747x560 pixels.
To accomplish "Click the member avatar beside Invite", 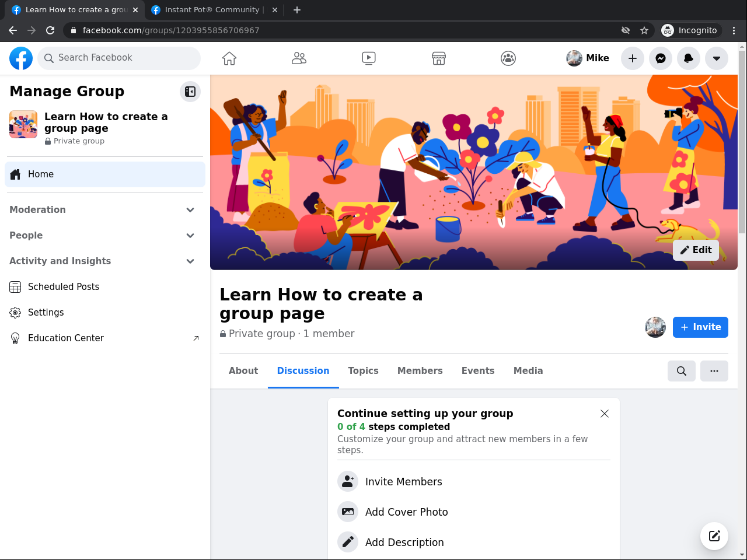I will (655, 327).
